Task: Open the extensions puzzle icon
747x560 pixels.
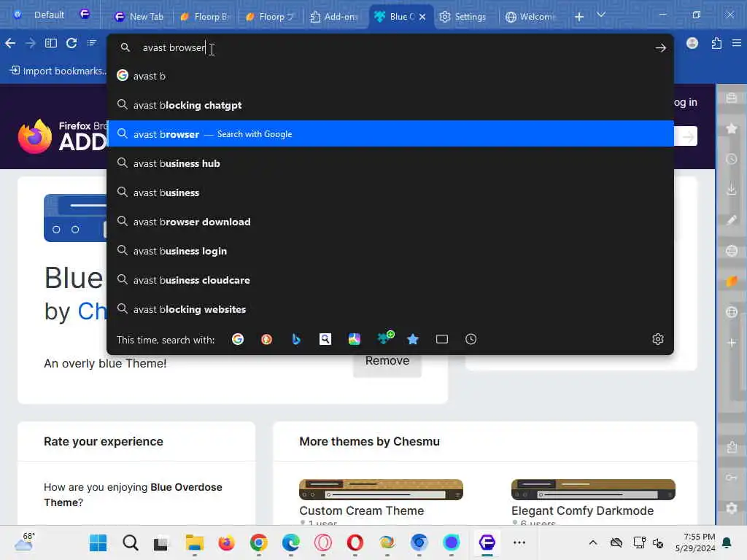Action: coord(716,43)
